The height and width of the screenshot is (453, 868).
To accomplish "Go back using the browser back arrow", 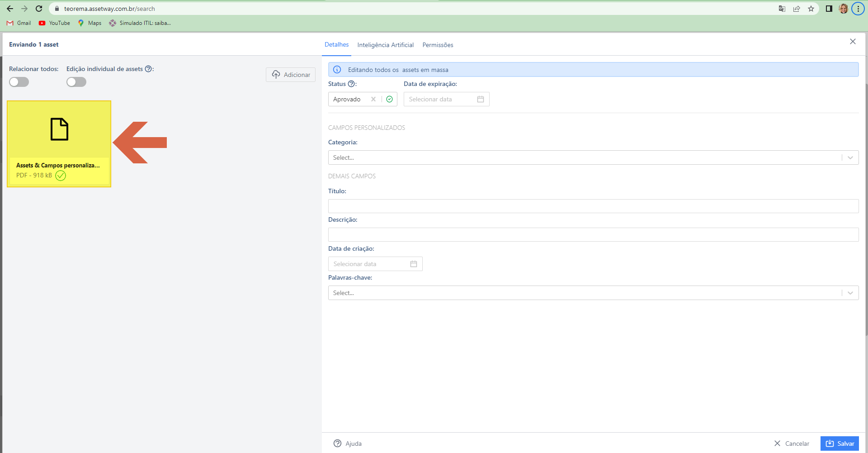I will tap(10, 9).
